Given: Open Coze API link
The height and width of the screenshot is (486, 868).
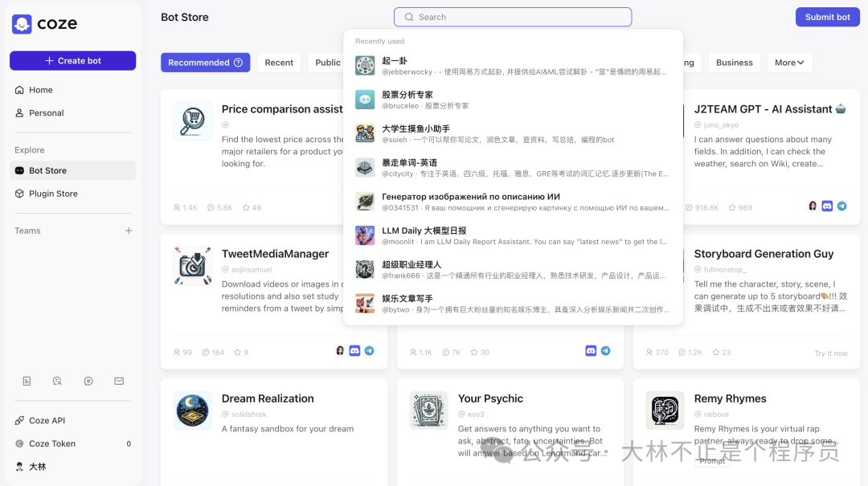Looking at the screenshot, I should pos(47,421).
